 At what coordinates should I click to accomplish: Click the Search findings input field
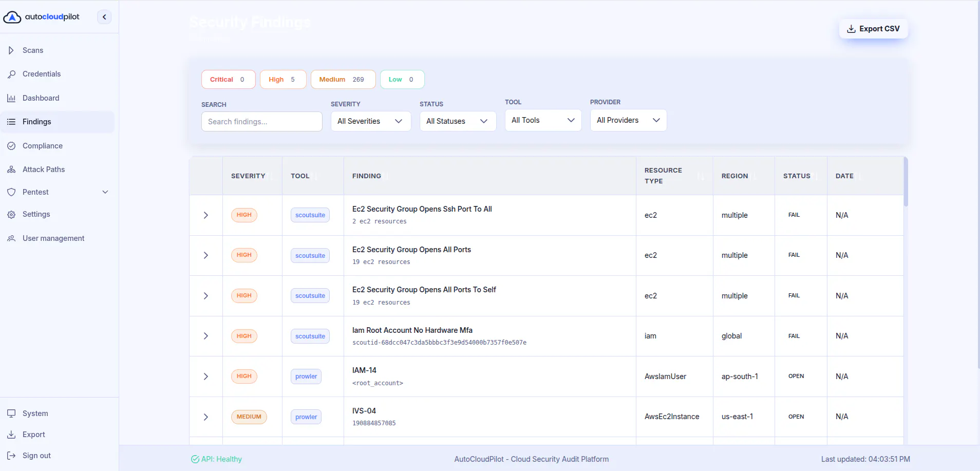click(x=262, y=122)
